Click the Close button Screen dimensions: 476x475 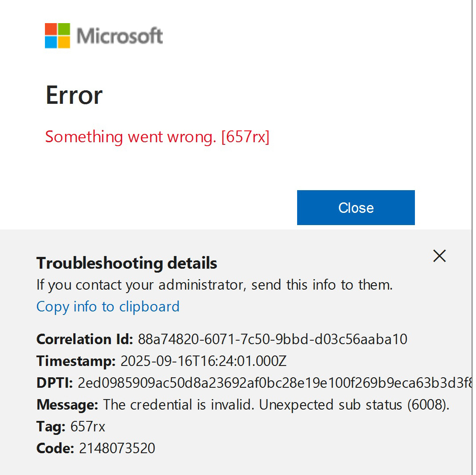point(356,207)
